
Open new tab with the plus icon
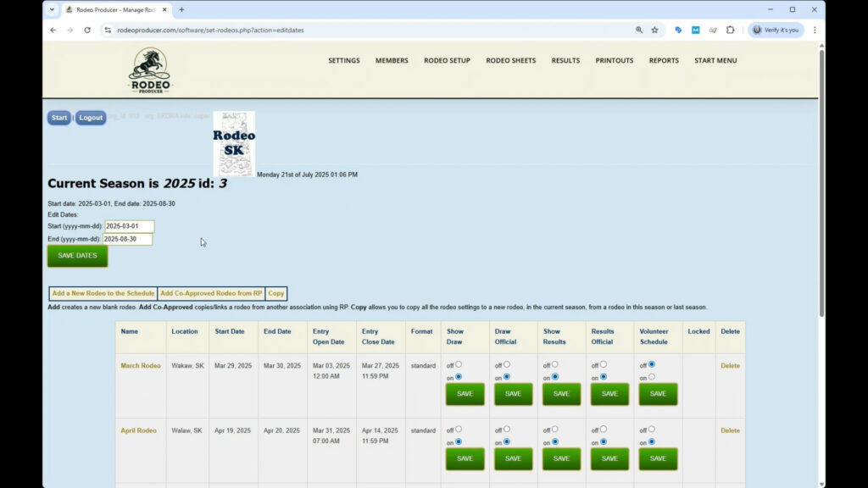click(x=181, y=10)
